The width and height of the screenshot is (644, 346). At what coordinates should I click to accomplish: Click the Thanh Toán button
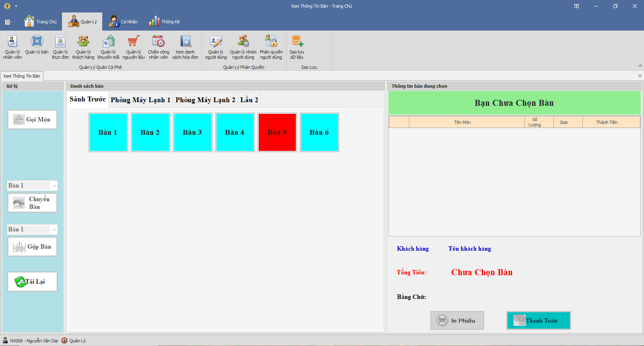click(538, 321)
